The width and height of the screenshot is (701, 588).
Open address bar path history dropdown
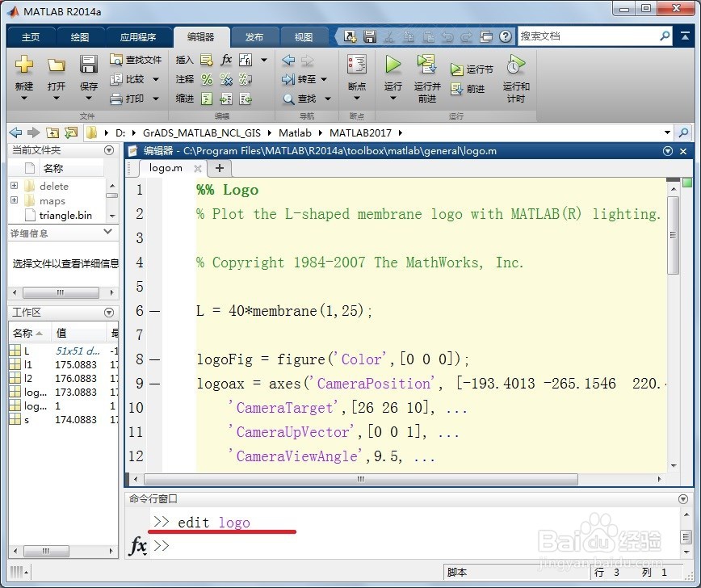click(x=667, y=132)
